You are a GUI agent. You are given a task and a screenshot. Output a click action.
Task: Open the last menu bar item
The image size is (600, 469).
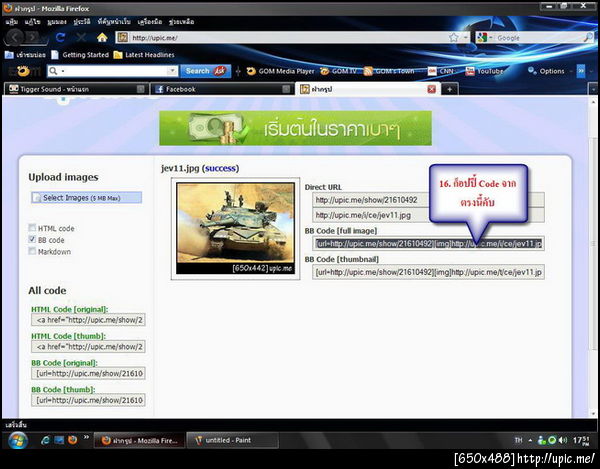pyautogui.click(x=181, y=22)
